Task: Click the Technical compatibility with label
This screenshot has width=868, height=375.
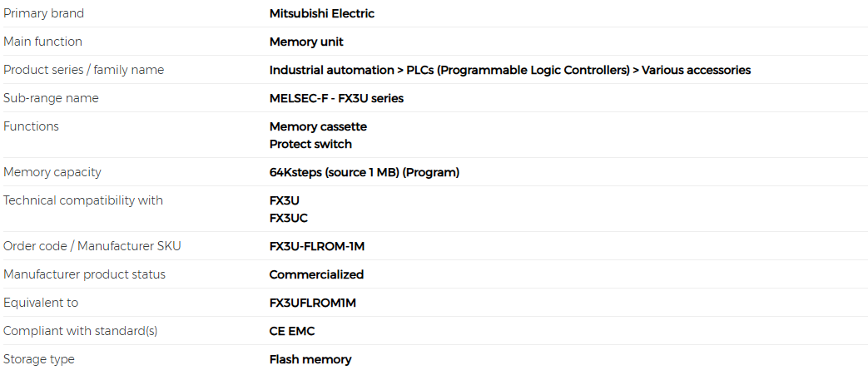Action: click(83, 200)
